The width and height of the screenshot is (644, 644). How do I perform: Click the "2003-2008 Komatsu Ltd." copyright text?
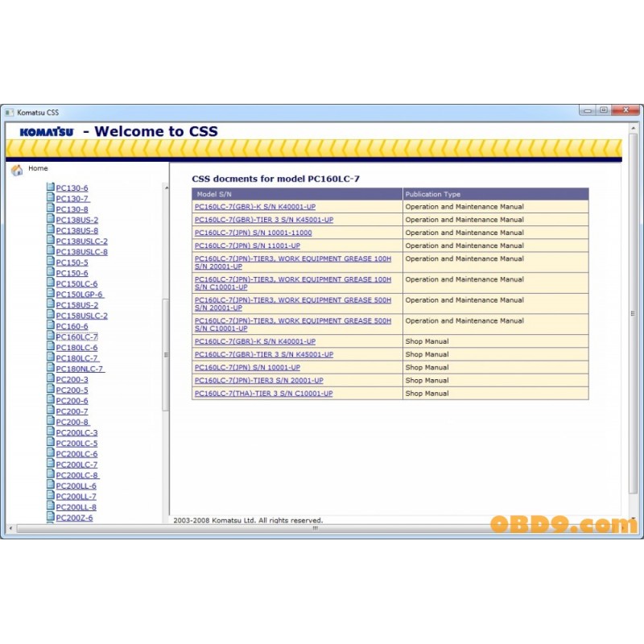(248, 520)
